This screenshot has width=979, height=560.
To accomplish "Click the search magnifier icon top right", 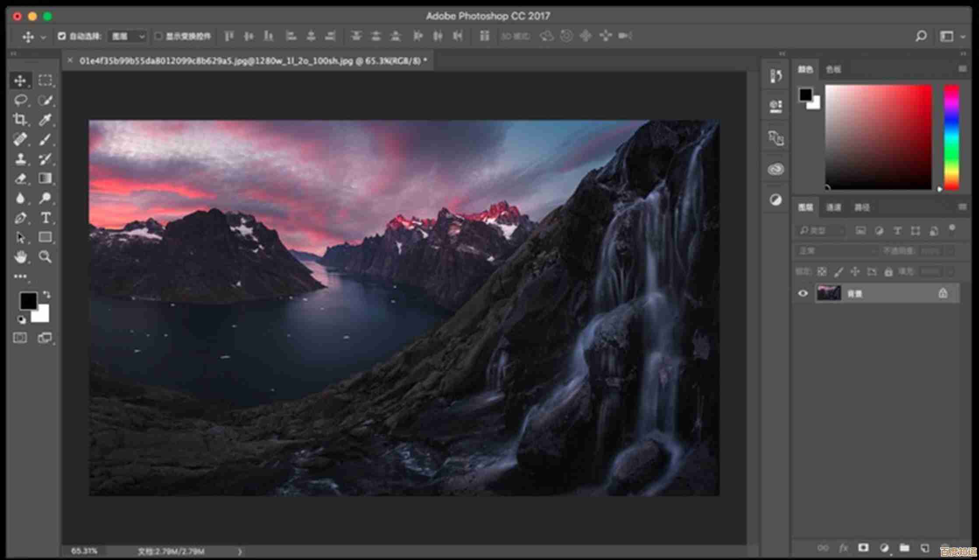I will pyautogui.click(x=921, y=36).
